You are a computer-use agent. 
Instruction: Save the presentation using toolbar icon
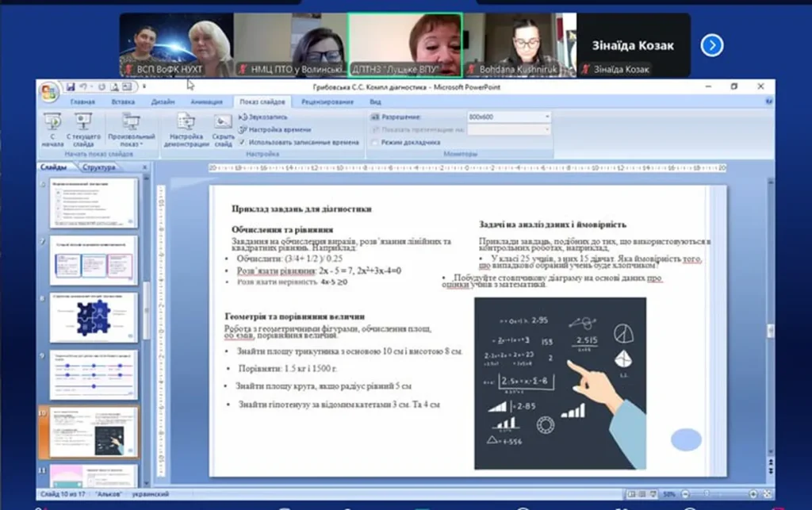point(71,86)
